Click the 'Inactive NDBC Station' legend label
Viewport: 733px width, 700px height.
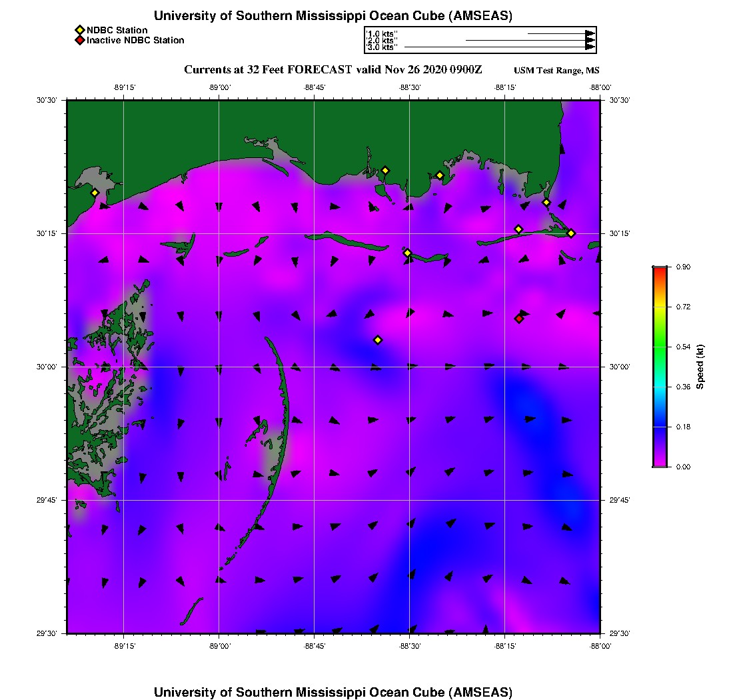135,41
